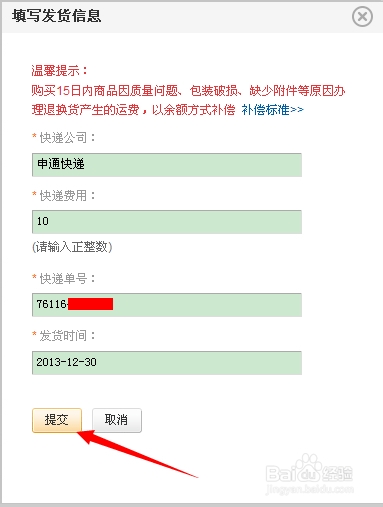Click the 温馨提示 heading text

point(60,71)
